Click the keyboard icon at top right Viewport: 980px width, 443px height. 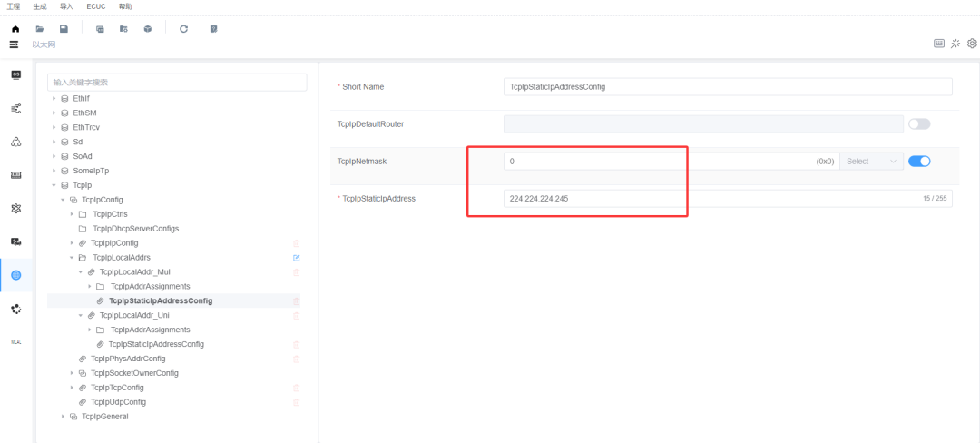pos(939,43)
